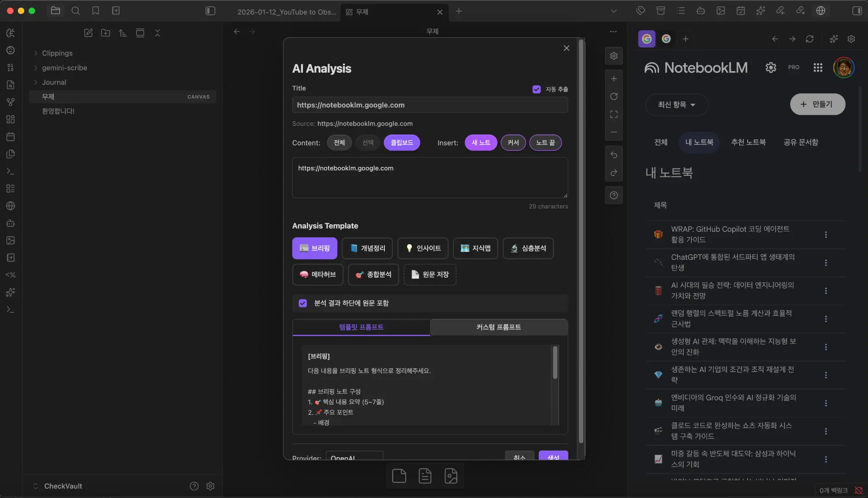Open the graph view icon in left ribbon
The height and width of the screenshot is (498, 868).
[11, 102]
